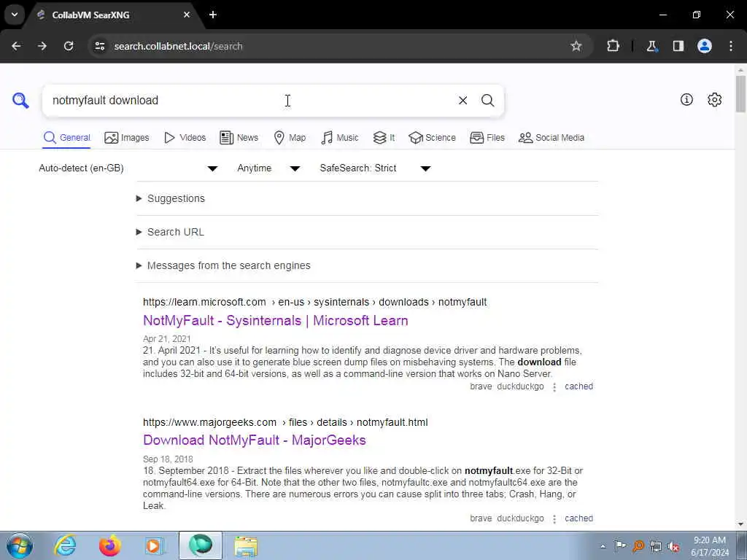Open Action Center flag tray icon
The width and height of the screenshot is (747, 560).
[x=620, y=546]
